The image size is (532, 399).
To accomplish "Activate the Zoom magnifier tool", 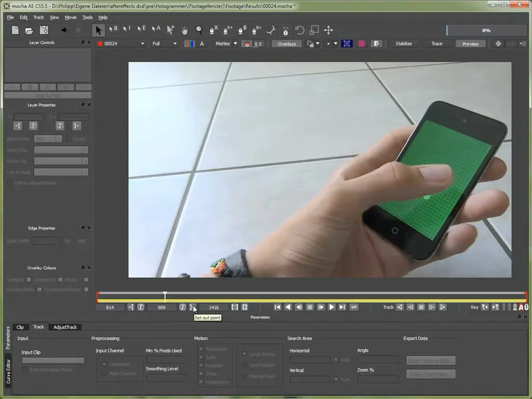I will 199,30.
